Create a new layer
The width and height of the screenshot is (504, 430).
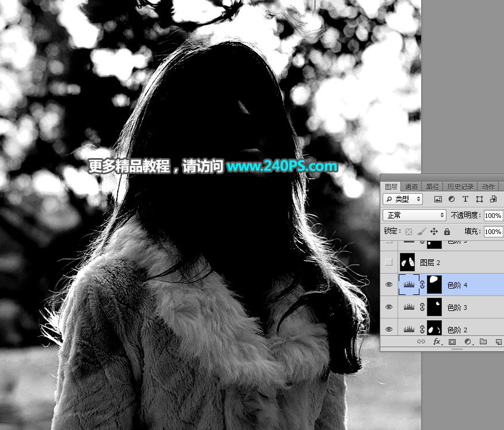[499, 341]
